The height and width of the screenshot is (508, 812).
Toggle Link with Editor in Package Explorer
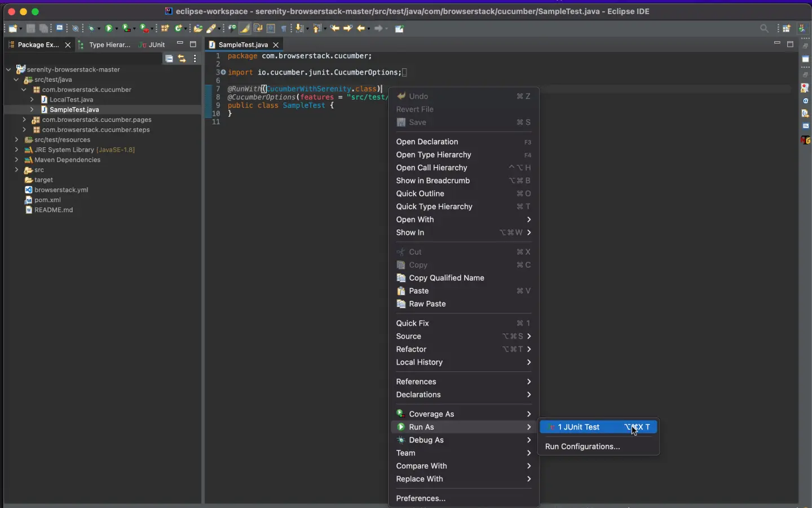point(182,58)
